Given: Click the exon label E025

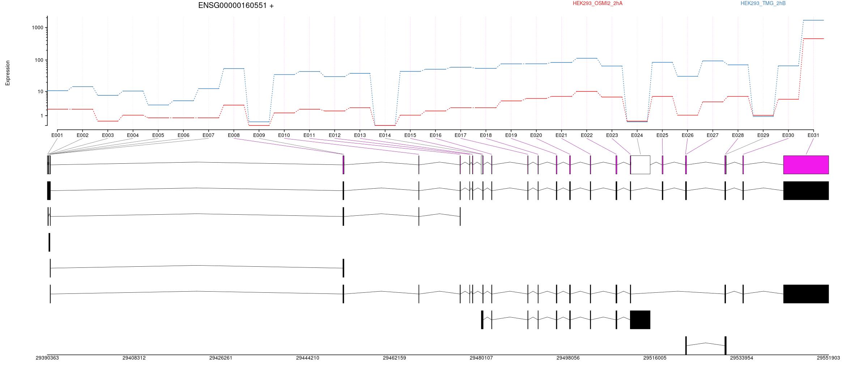Looking at the screenshot, I should pyautogui.click(x=662, y=136).
